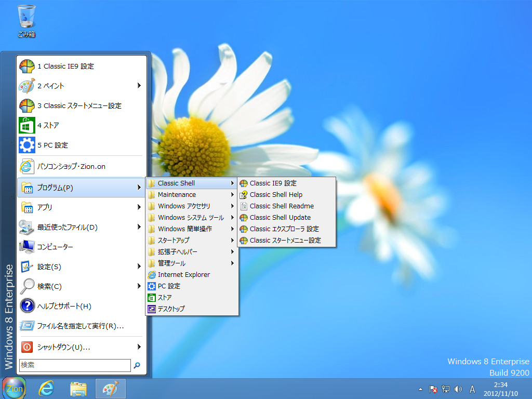Open Classic Shell Help
The width and height of the screenshot is (532, 399).
276,195
